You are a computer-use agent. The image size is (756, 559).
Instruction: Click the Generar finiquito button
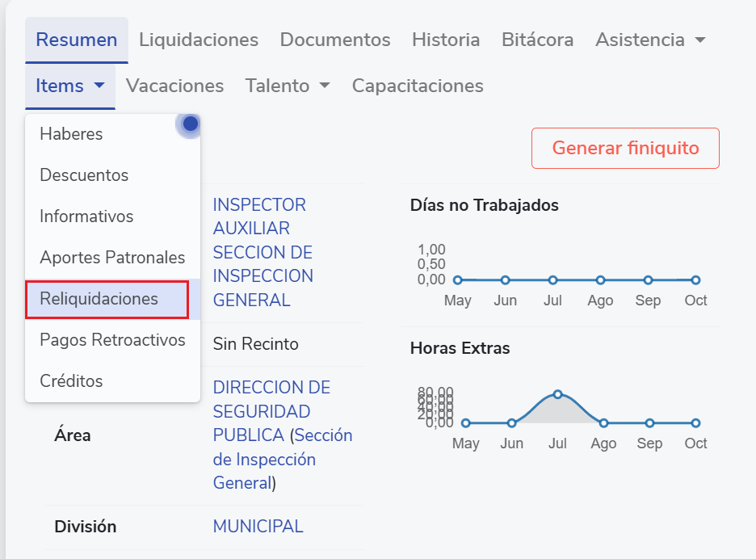(x=625, y=148)
